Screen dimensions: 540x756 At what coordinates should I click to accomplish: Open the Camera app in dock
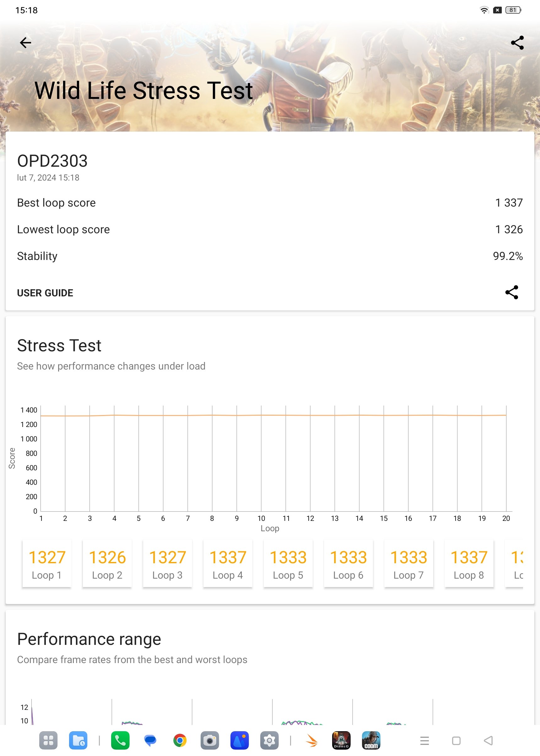click(x=210, y=740)
